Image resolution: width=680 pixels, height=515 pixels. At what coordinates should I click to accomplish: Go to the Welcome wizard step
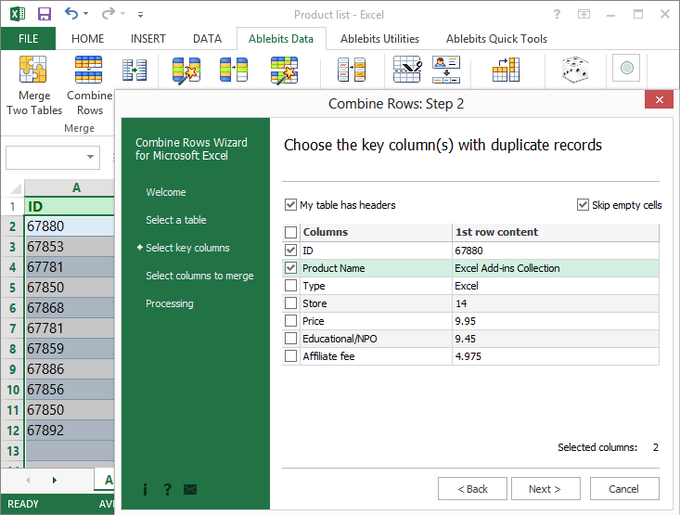166,192
